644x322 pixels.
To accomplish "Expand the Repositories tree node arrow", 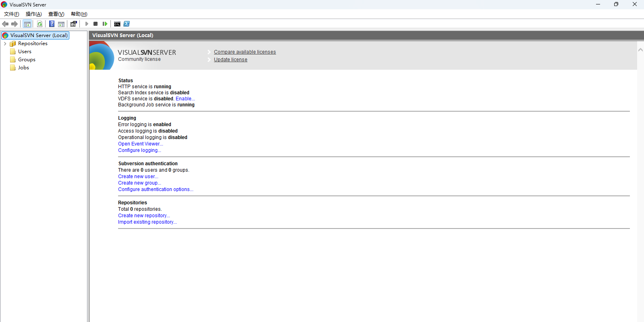I will pyautogui.click(x=5, y=44).
